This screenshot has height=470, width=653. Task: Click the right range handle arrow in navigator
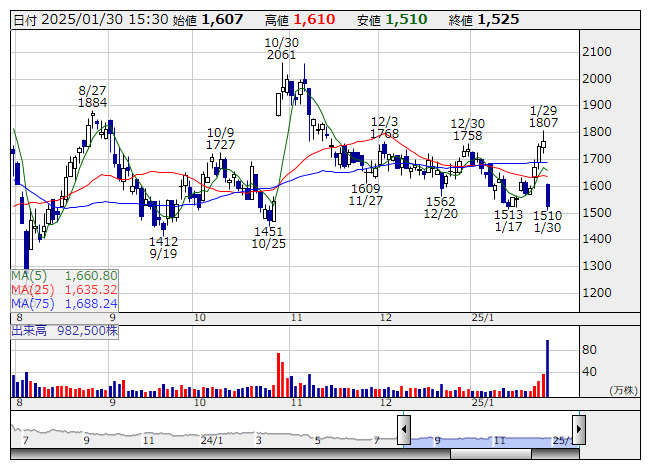coord(579,429)
